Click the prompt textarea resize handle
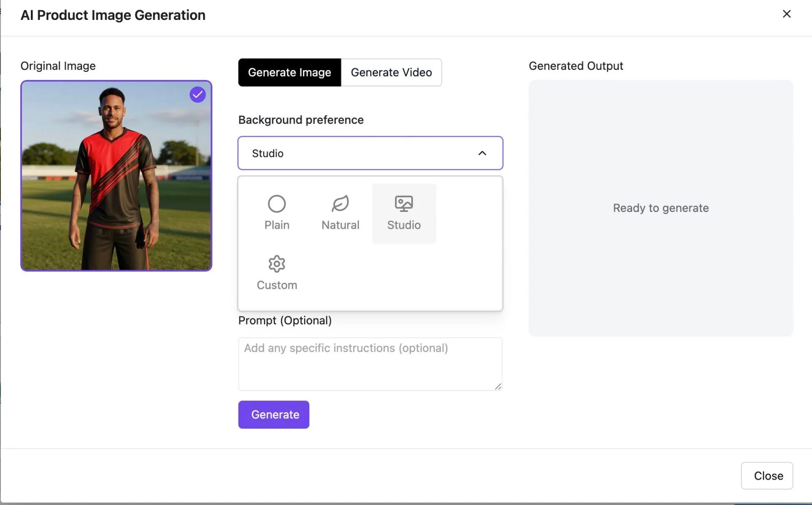This screenshot has height=505, width=812. (x=498, y=386)
